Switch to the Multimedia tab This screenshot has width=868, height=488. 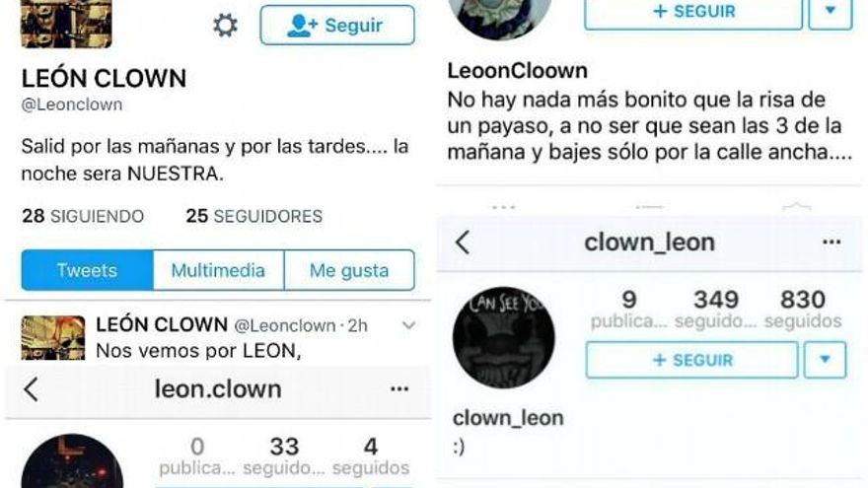pyautogui.click(x=218, y=270)
